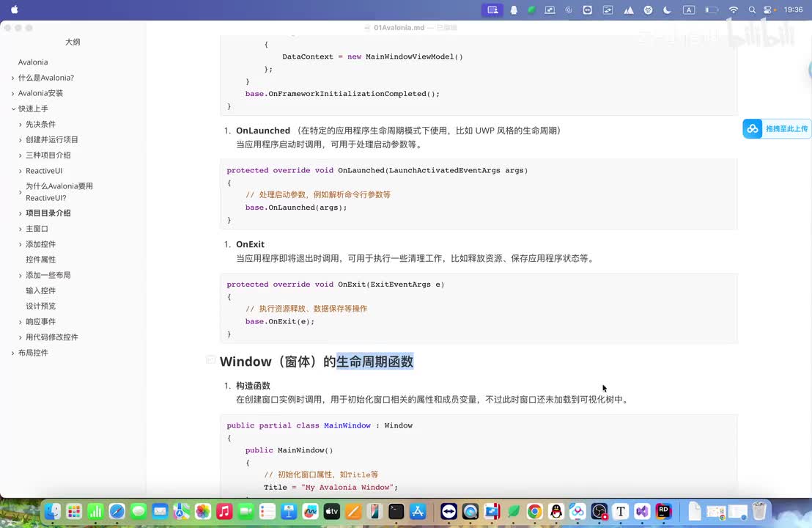Launch JetBrains Rider from dock
The height and width of the screenshot is (528, 812).
(663, 512)
